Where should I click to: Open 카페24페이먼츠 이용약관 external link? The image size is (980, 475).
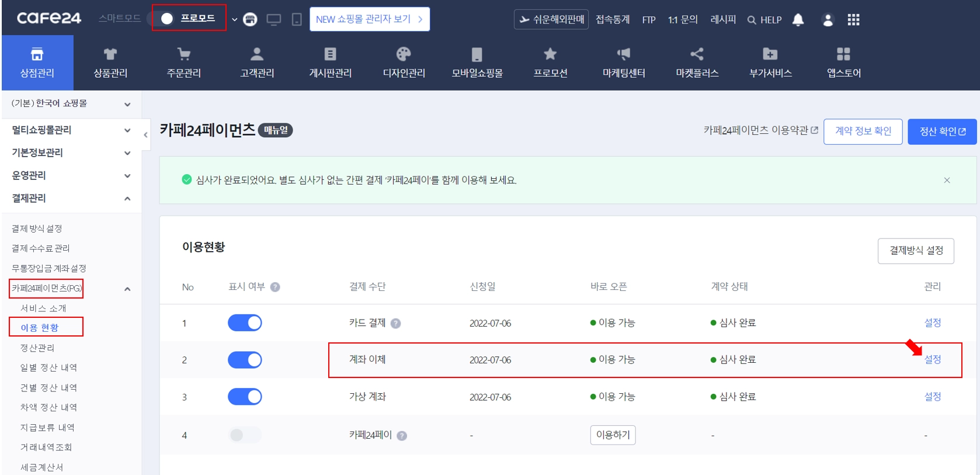coord(760,130)
